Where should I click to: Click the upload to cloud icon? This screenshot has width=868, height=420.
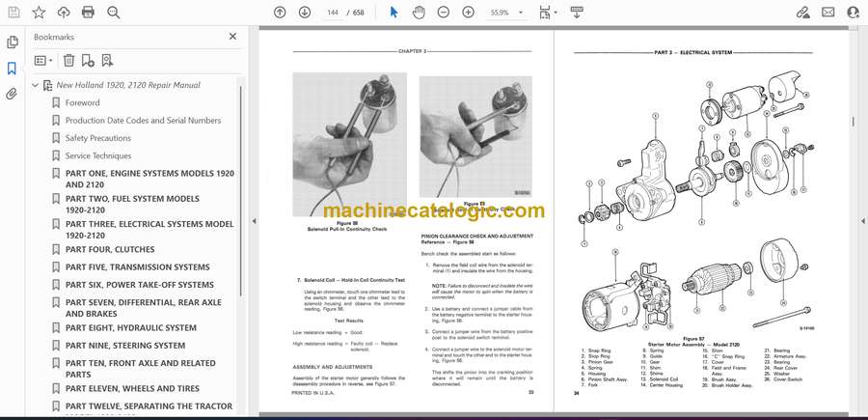[x=64, y=13]
